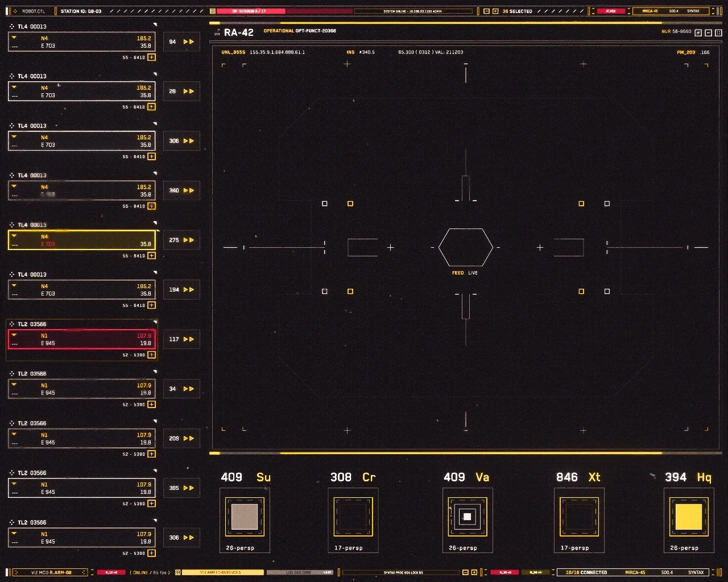
Task: Select the 846 Xt preset heading
Action: [x=578, y=477]
